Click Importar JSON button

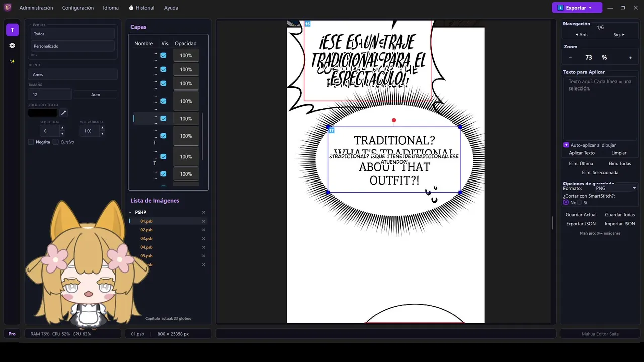[x=620, y=224]
